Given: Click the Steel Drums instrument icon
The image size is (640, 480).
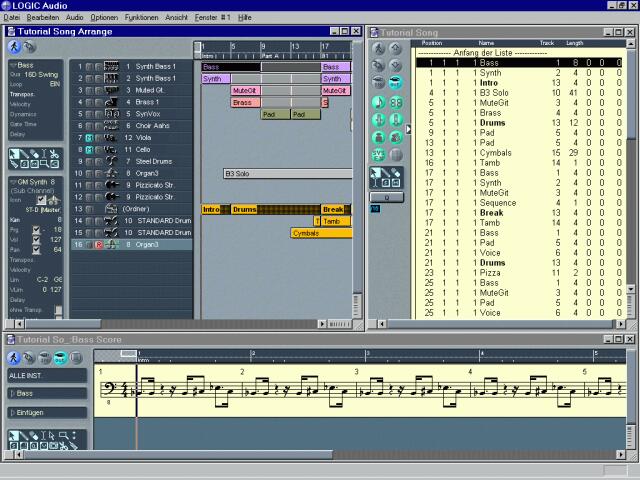Looking at the screenshot, I should click(x=111, y=161).
